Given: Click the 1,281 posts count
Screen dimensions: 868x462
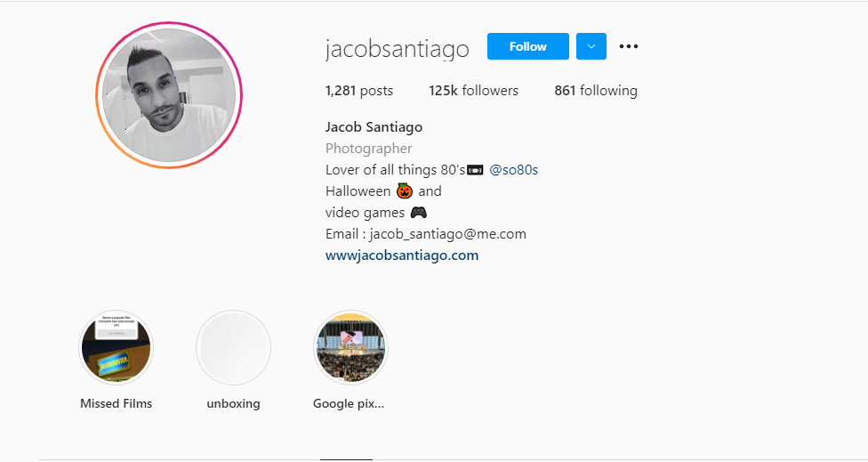Looking at the screenshot, I should coord(359,91).
